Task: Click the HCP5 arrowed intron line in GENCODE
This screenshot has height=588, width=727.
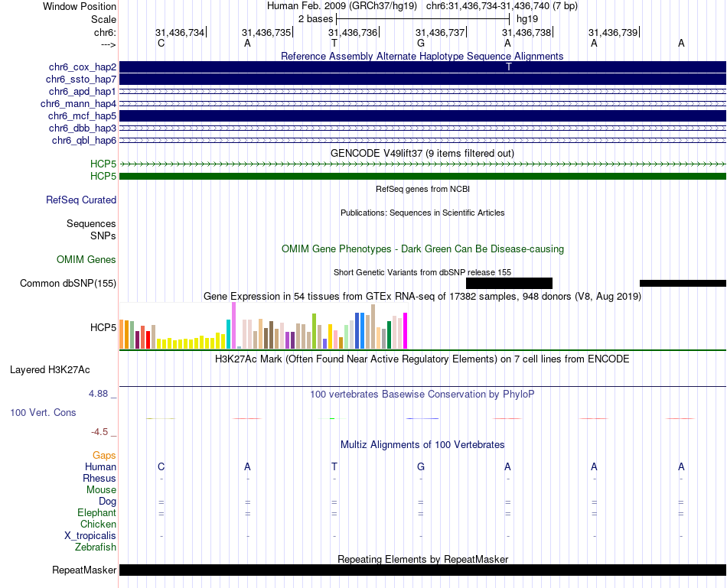Action: [x=422, y=164]
